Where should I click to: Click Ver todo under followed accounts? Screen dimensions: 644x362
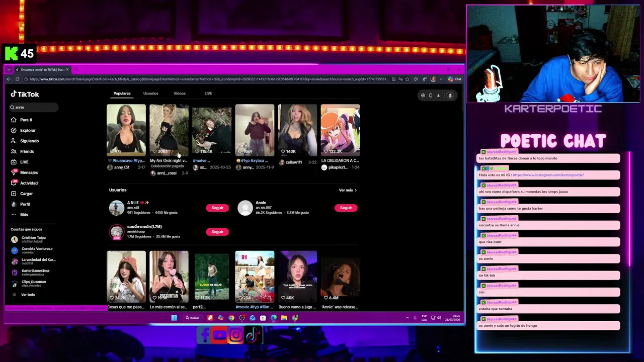[x=28, y=295]
